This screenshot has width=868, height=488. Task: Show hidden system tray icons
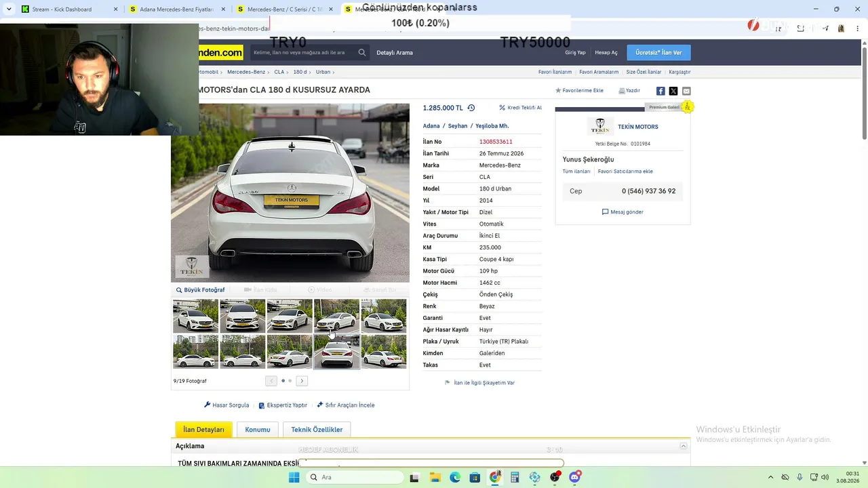point(771,477)
